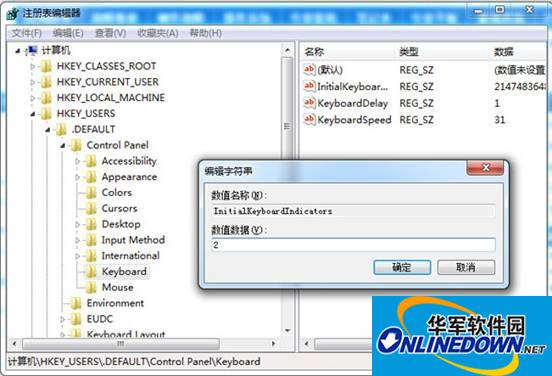Click InitialKeyboar... string value icon

coord(309,86)
